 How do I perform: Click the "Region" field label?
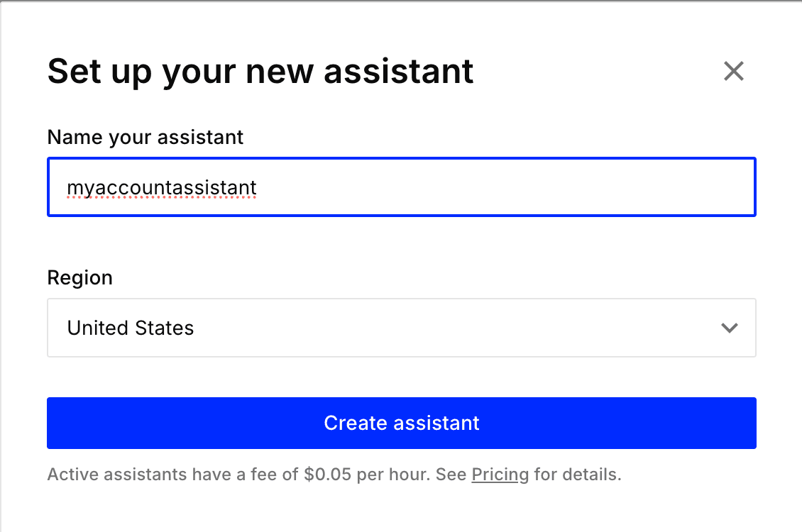tap(79, 277)
